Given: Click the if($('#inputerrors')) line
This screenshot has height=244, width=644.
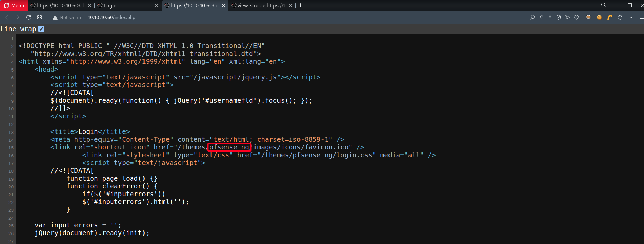Looking at the screenshot, I should coord(124,194).
